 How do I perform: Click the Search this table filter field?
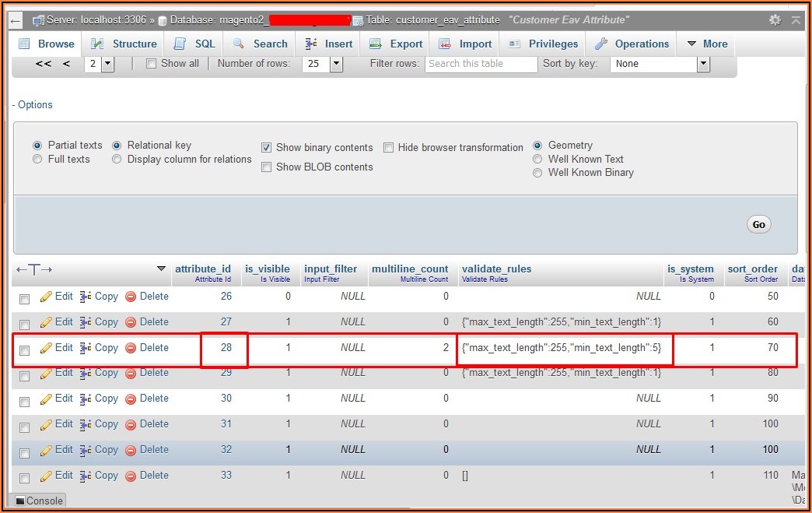click(481, 64)
